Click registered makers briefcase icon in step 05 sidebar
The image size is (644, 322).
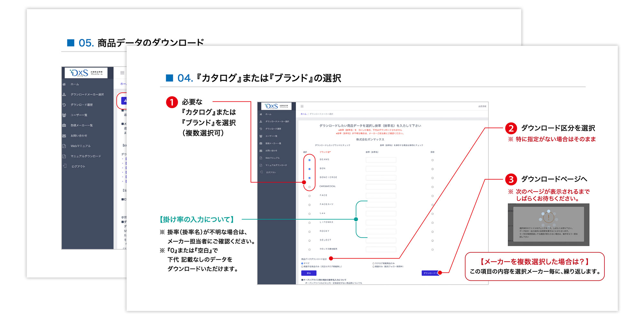(64, 126)
